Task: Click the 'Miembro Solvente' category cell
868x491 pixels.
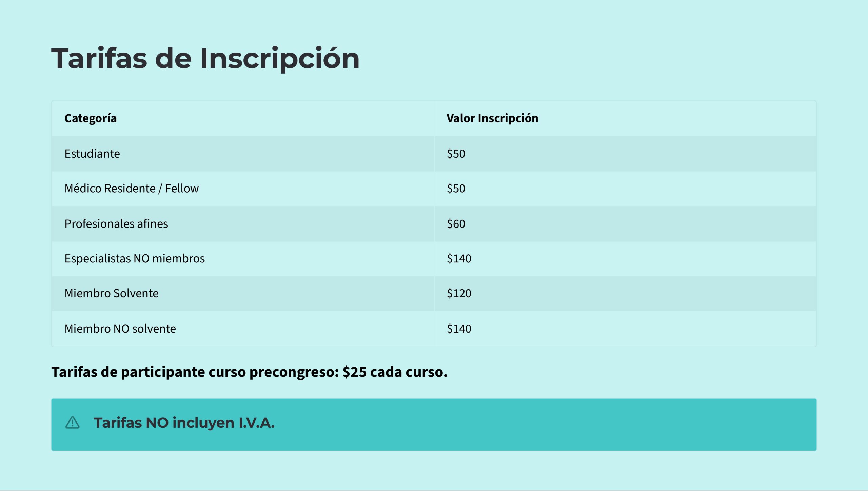Action: point(112,293)
